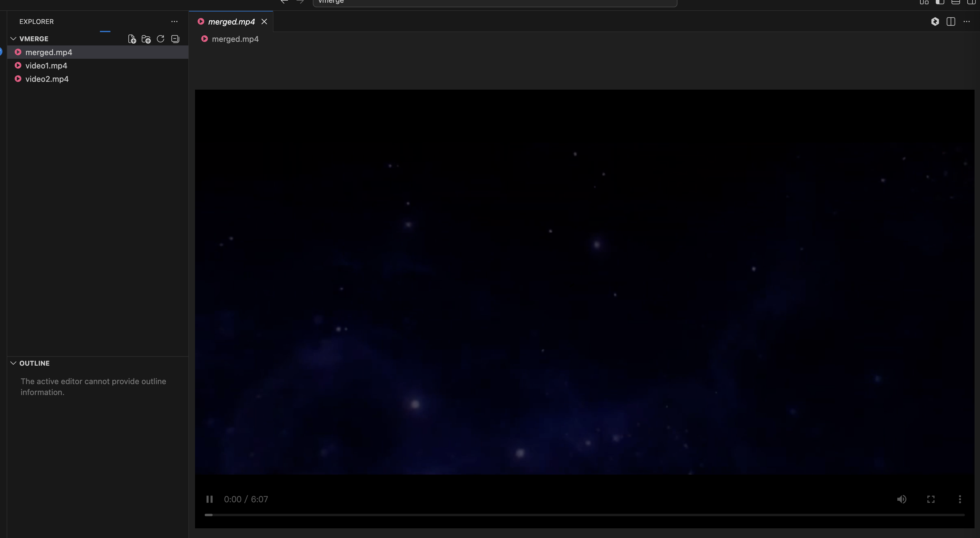Click the outline unavailable message text
Screen dimensions: 980x538
[93, 387]
